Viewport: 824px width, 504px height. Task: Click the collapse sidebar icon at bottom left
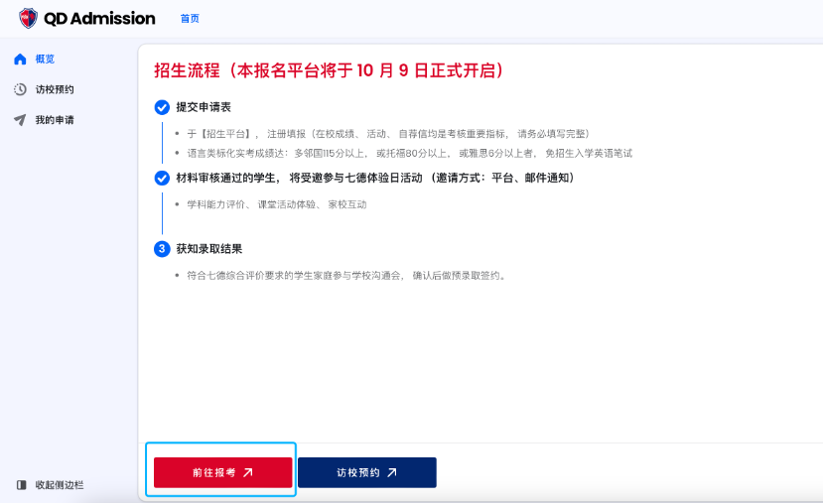(x=21, y=485)
